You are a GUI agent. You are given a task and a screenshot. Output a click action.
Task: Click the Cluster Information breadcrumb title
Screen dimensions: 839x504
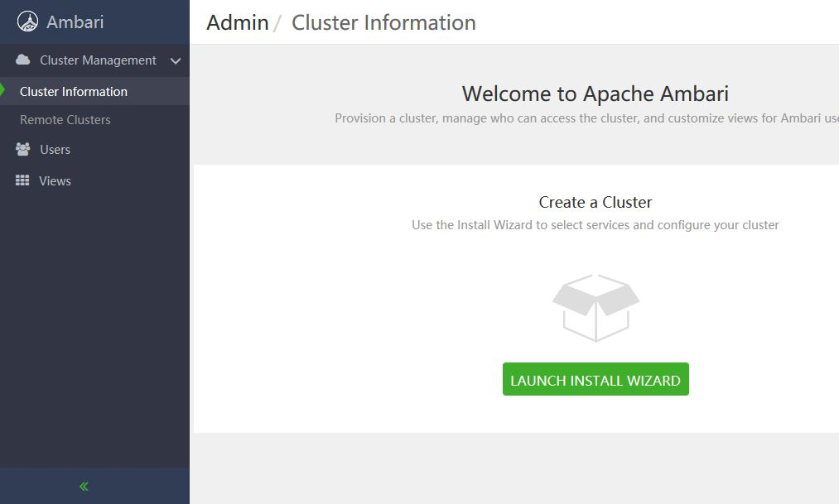[x=383, y=22]
